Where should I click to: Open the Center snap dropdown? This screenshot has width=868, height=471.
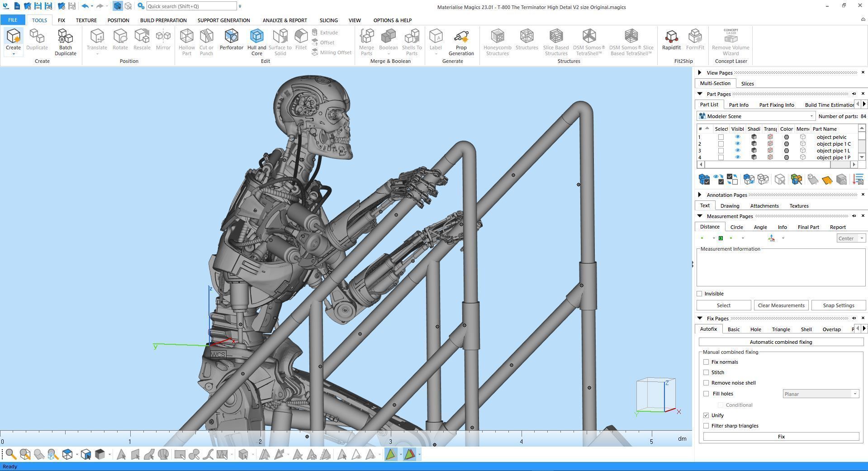pos(851,238)
